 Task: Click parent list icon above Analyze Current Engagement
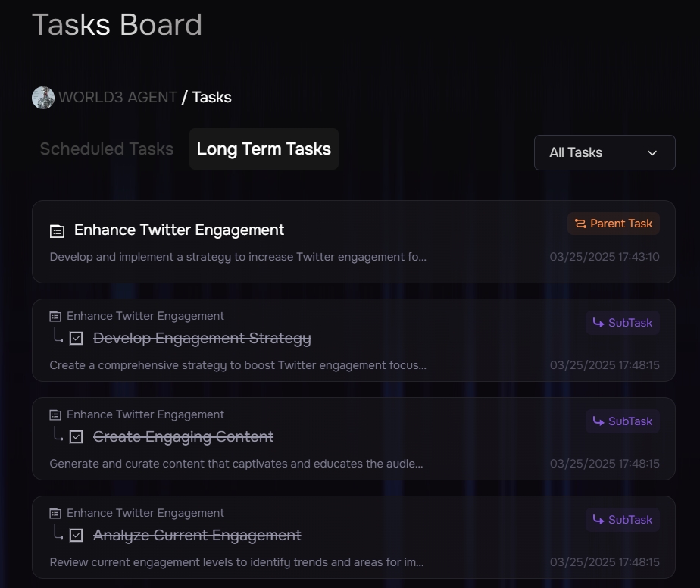tap(55, 513)
